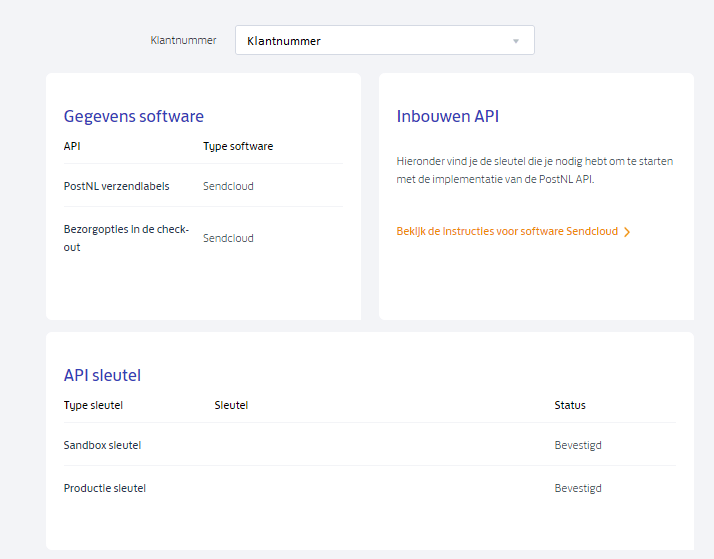714x559 pixels.
Task: Click the API sleutel heading
Action: (102, 375)
